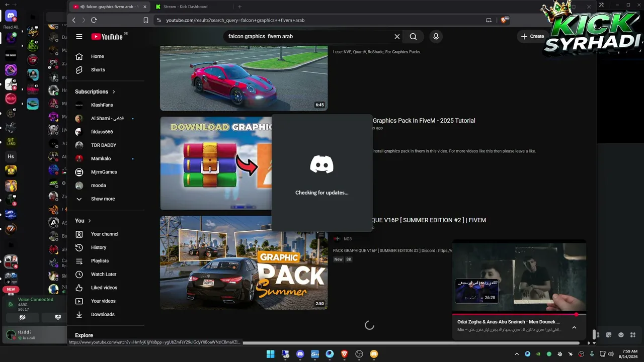Click in the YouTube search text field

point(308,36)
